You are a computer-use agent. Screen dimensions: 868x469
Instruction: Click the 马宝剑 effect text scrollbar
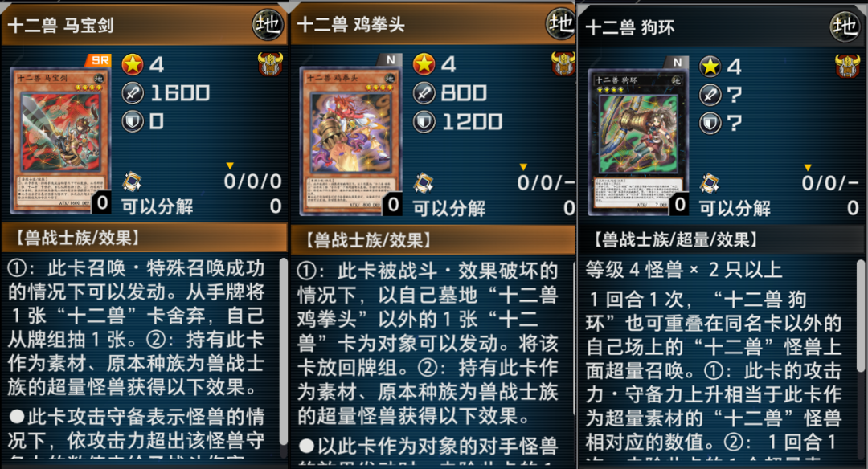pos(284,351)
